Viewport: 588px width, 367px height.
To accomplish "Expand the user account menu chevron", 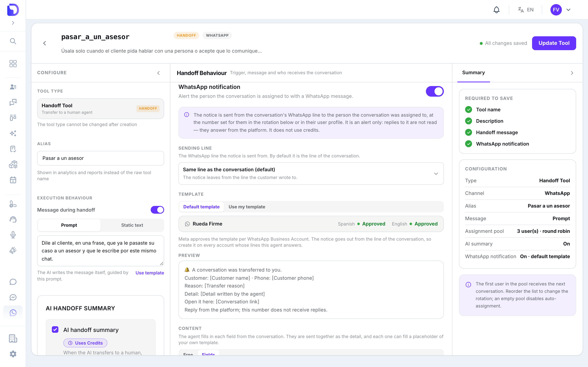I will click(568, 10).
